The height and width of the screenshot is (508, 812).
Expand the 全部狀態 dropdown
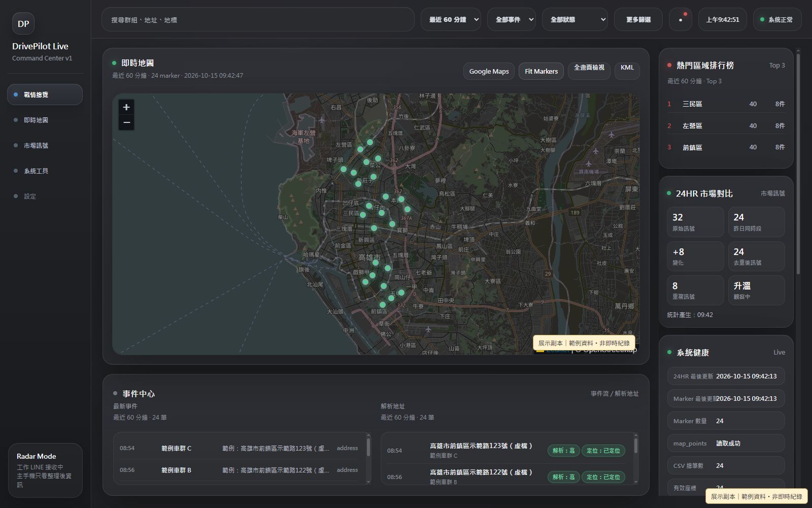pos(575,19)
